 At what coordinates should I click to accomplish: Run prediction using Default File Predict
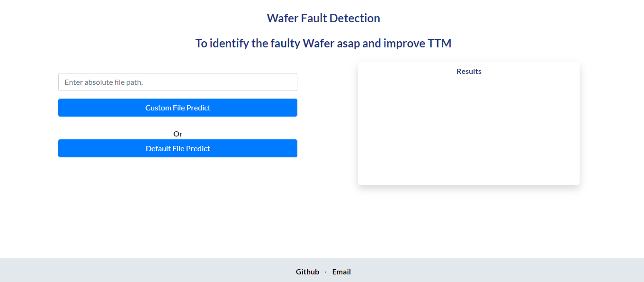point(178,148)
